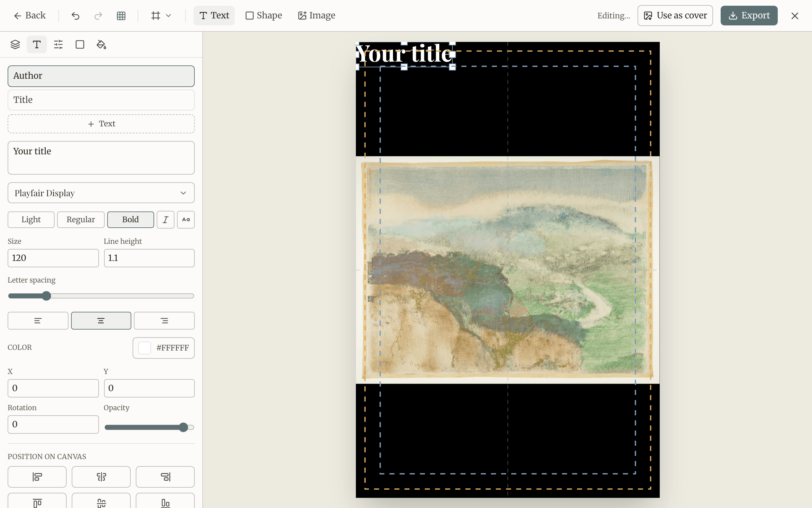This screenshot has height=508, width=812.
Task: Click the Back arrow button
Action: click(x=29, y=16)
